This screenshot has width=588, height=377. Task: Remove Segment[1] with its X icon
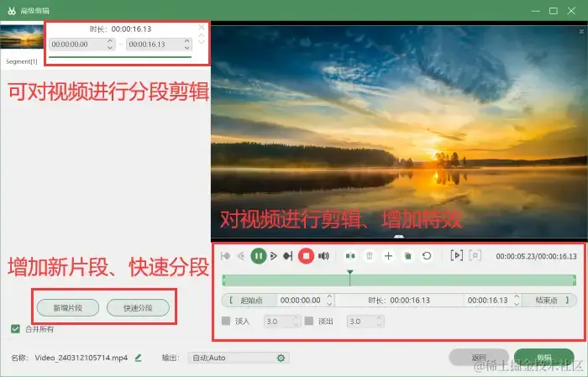tap(202, 27)
